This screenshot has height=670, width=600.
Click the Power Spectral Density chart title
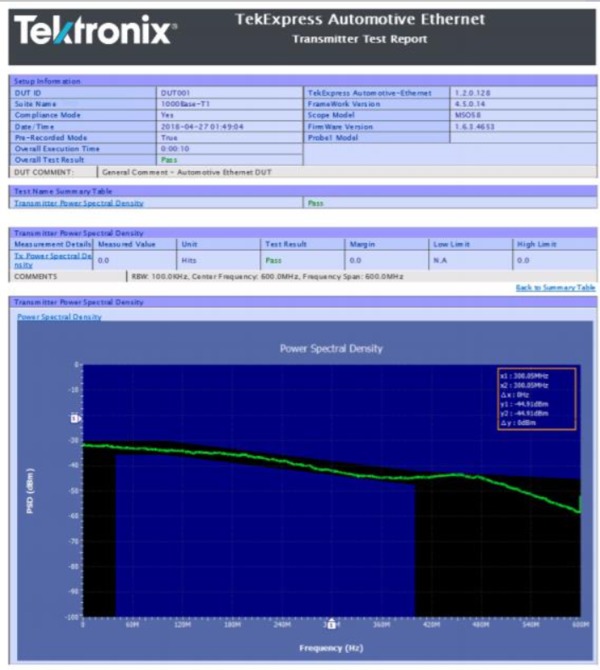(x=331, y=348)
